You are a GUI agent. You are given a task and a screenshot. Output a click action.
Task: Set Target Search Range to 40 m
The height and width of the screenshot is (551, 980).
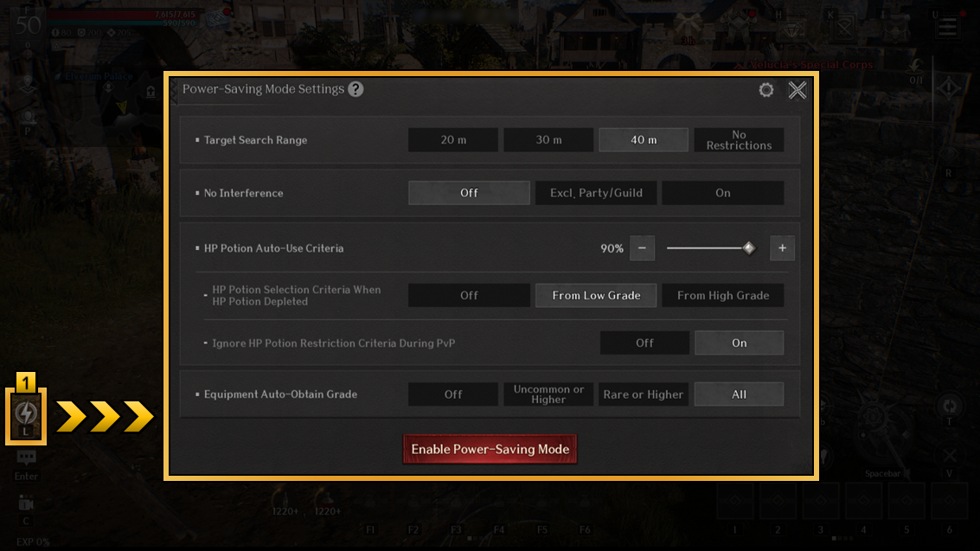point(644,140)
